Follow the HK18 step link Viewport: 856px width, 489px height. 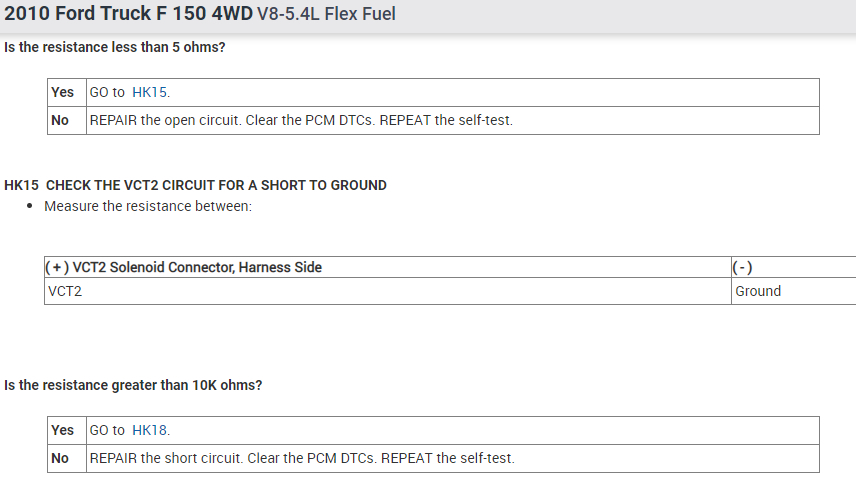(x=150, y=430)
